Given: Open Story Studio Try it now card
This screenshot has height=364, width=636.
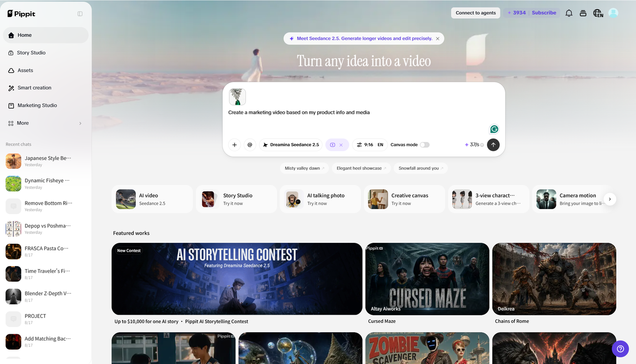Looking at the screenshot, I should click(x=236, y=199).
